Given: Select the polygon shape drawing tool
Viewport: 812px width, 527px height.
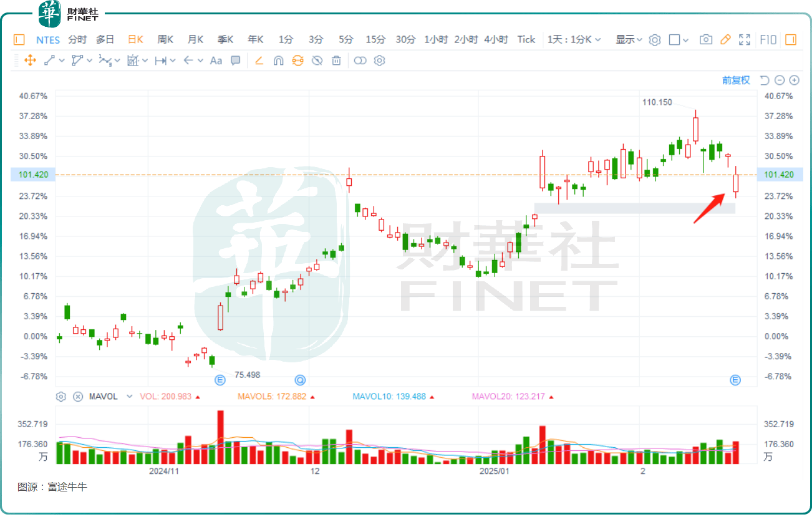Looking at the screenshot, I should [x=77, y=60].
